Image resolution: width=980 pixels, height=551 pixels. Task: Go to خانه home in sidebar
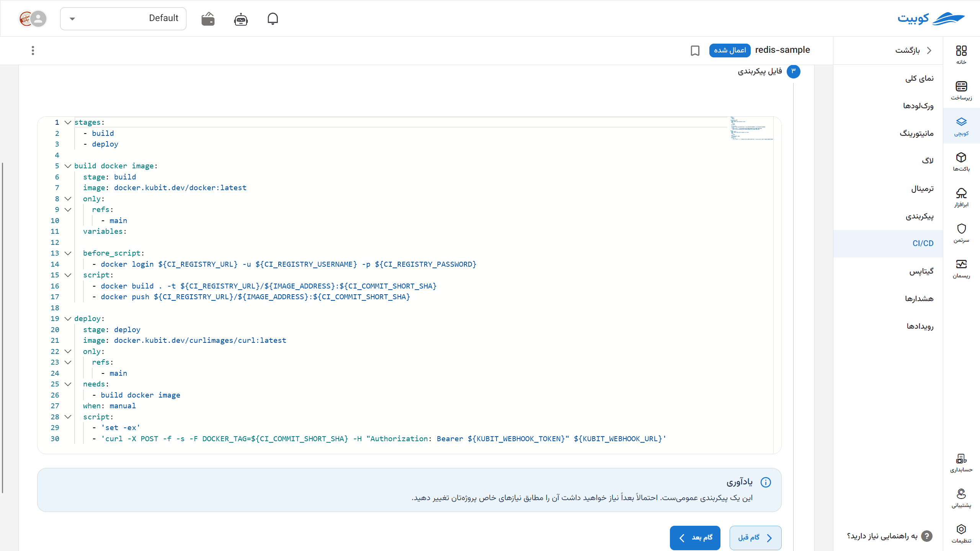pos(961,55)
